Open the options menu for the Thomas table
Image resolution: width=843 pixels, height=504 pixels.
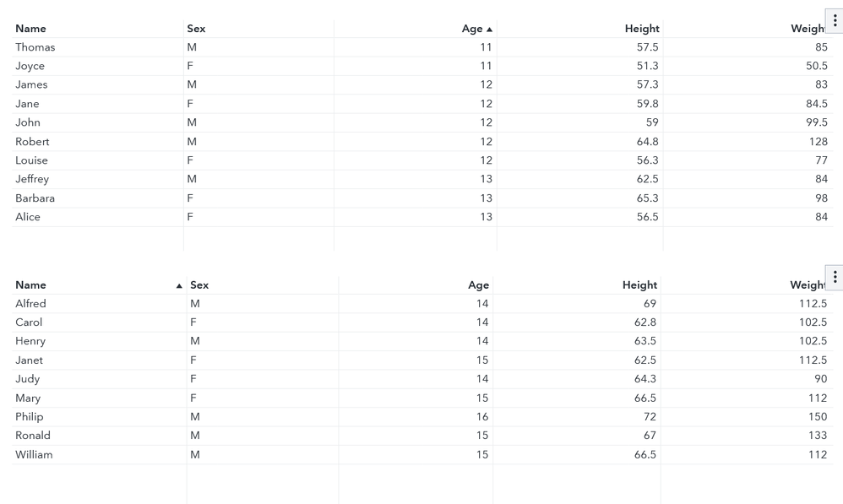[835, 21]
